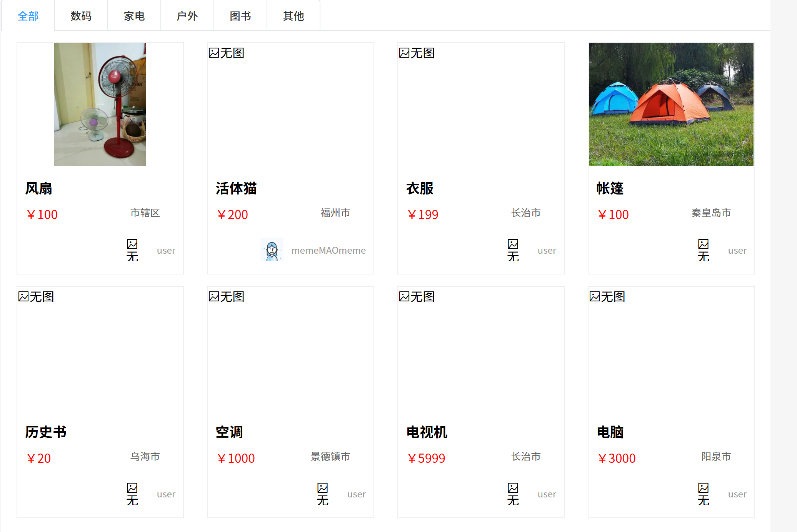This screenshot has width=797, height=532.
Task: Click broken avatar icon on 电脑 card
Action: click(703, 494)
